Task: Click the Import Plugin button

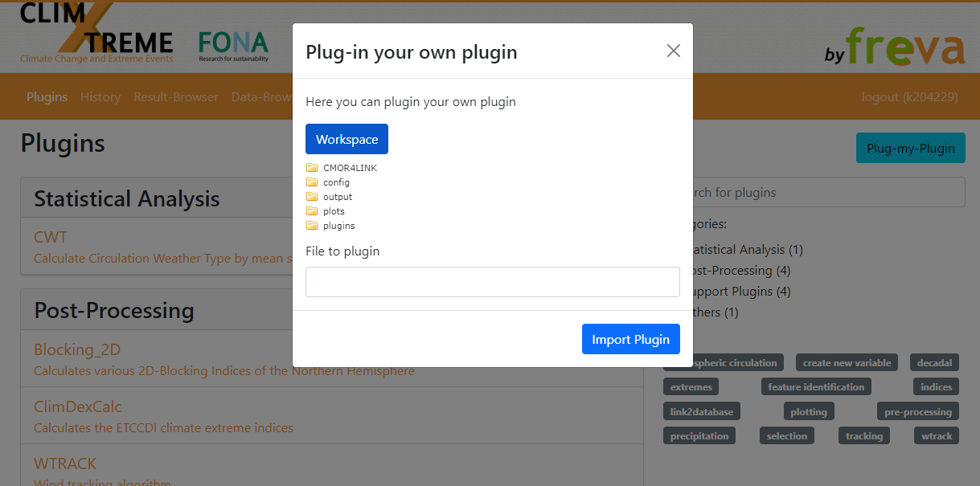Action: [631, 339]
